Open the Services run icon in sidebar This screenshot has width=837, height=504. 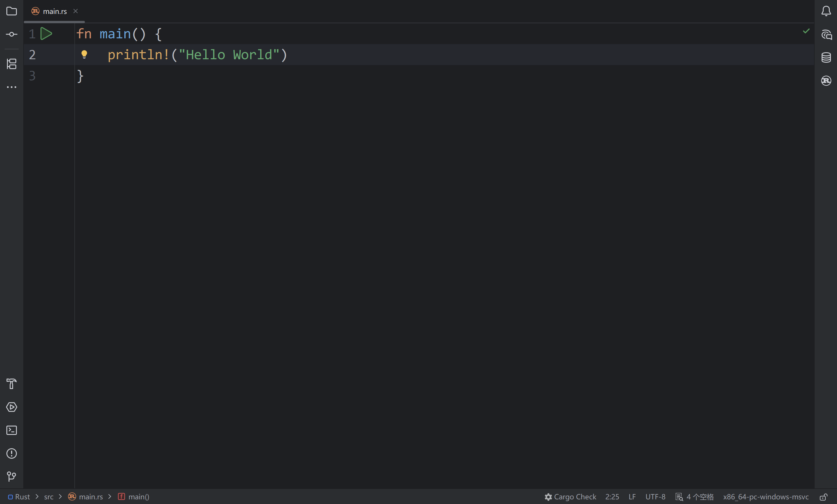click(x=12, y=407)
